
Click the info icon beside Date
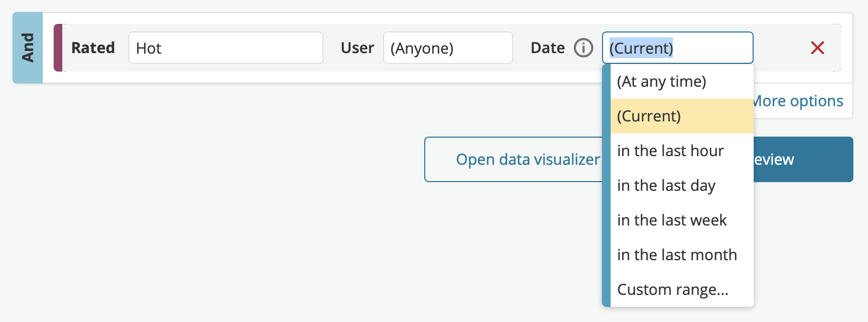pos(584,48)
